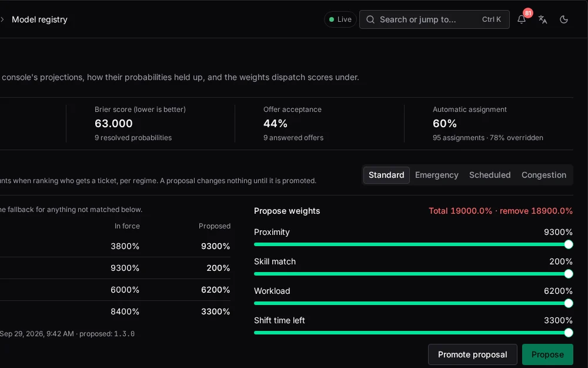Click the green Propose button
Image resolution: width=588 pixels, height=368 pixels.
pyautogui.click(x=547, y=354)
